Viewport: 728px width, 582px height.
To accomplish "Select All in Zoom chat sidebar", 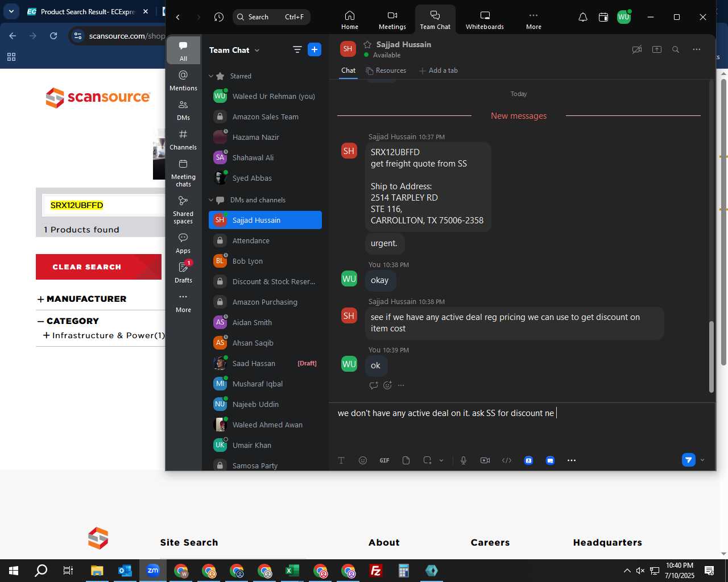I will 183,51.
